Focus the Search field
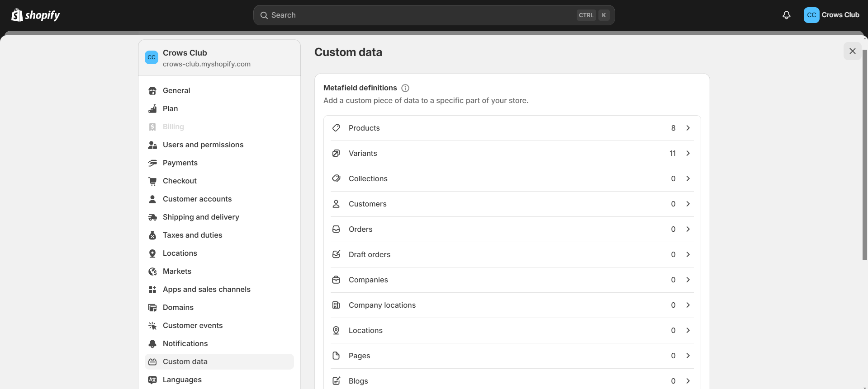The image size is (868, 389). 434,15
